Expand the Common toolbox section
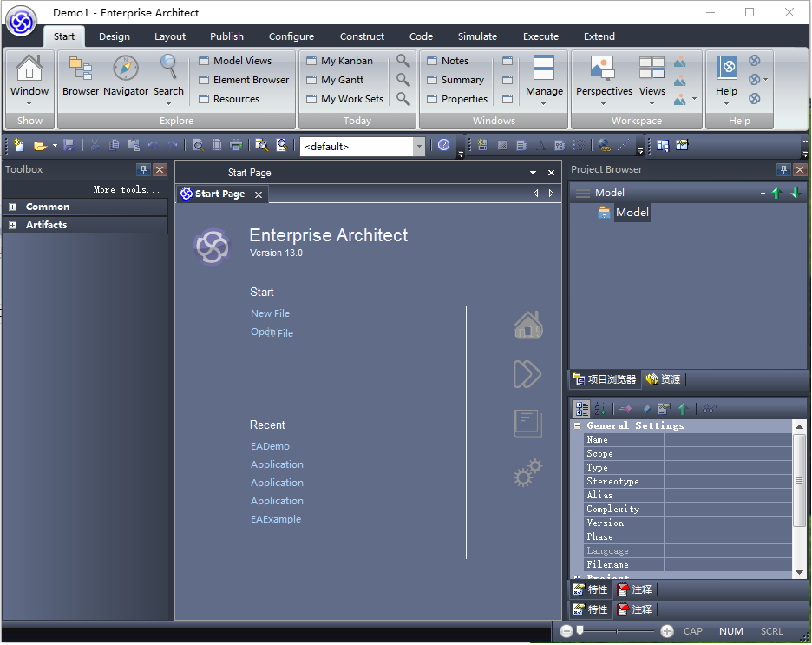Screen dimensions: 812x645 click(x=13, y=207)
